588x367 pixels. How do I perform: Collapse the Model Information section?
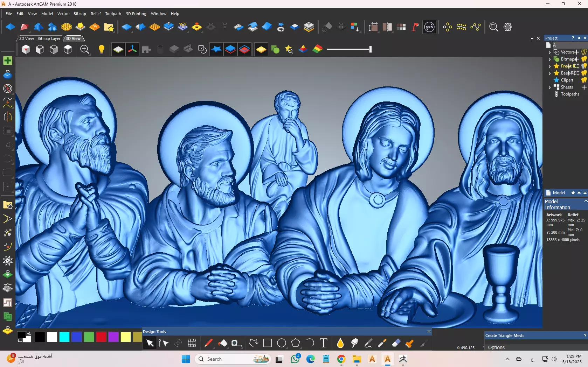[586, 201]
